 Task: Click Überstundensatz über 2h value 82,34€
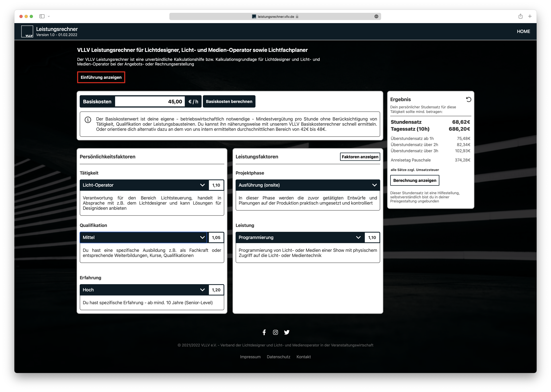(x=463, y=145)
